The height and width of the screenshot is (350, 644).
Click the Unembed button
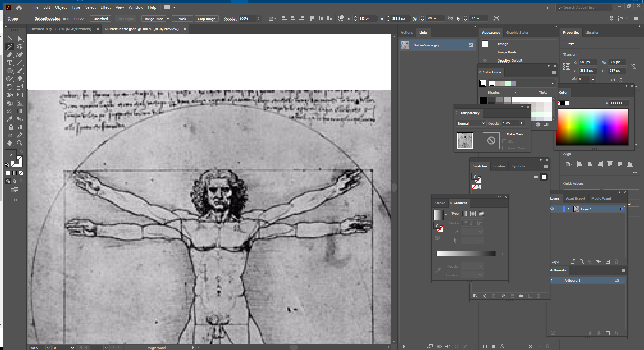point(101,19)
